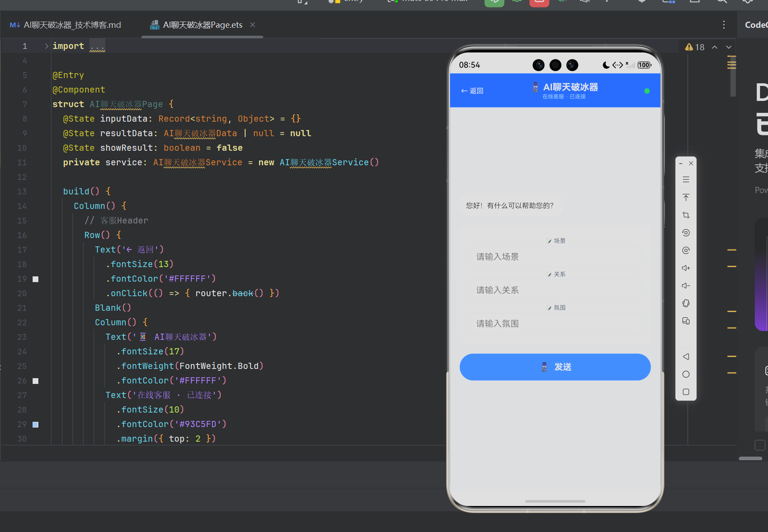The height and width of the screenshot is (532, 768).
Task: Open the emulator toolbar hamburger menu
Action: coord(686,179)
